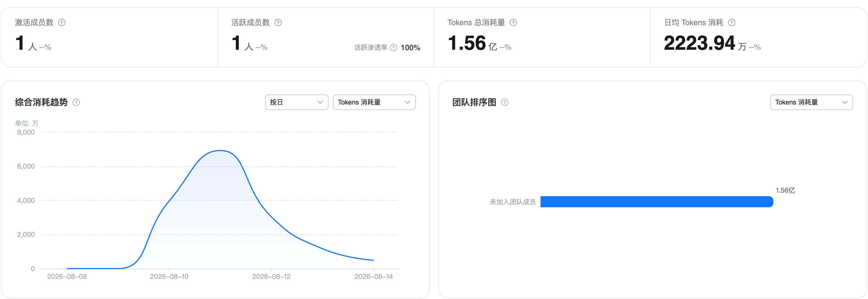Click the 1.56 亿 total tokens value
This screenshot has height=299, width=868.
(x=472, y=43)
